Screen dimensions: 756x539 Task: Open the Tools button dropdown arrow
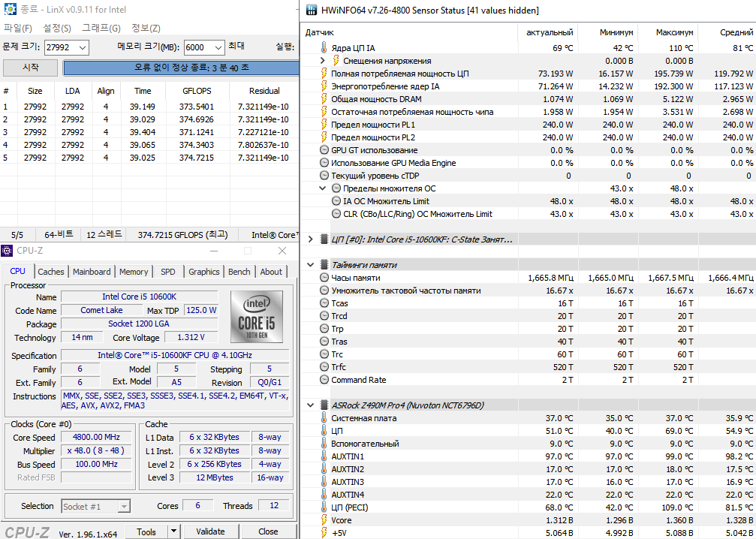coord(173,531)
